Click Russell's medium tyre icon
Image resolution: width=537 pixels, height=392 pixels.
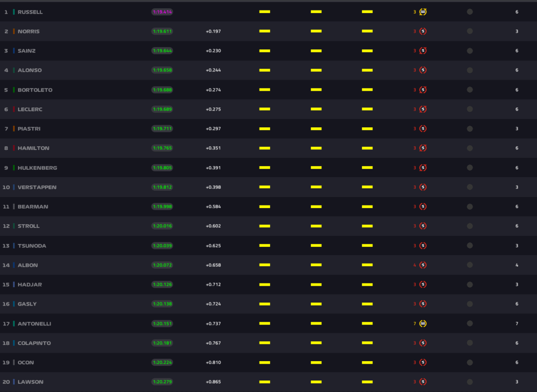423,12
